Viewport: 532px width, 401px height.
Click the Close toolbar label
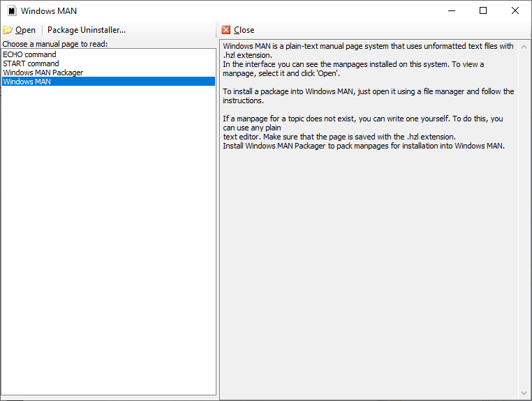[x=244, y=30]
